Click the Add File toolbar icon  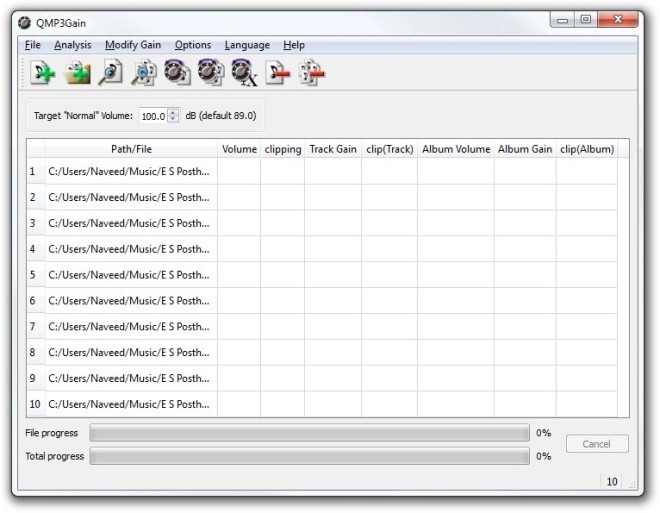(x=43, y=74)
